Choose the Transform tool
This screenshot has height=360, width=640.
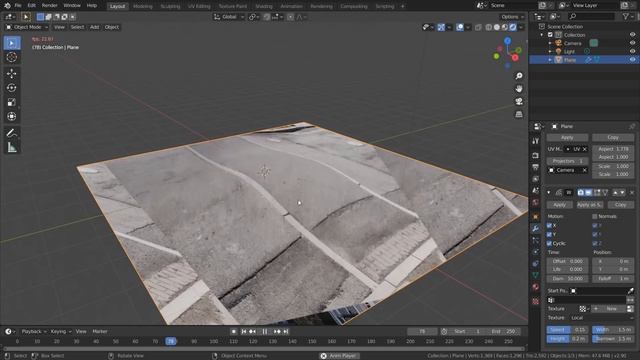[12, 116]
